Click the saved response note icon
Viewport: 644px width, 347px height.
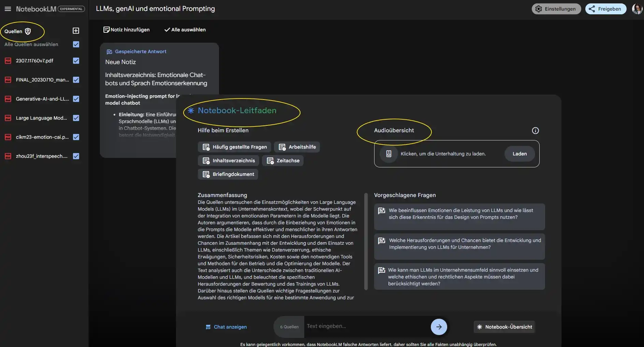click(x=109, y=52)
